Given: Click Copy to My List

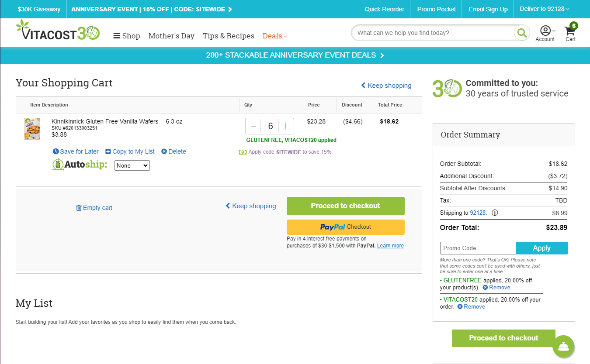Looking at the screenshot, I should pos(130,151).
